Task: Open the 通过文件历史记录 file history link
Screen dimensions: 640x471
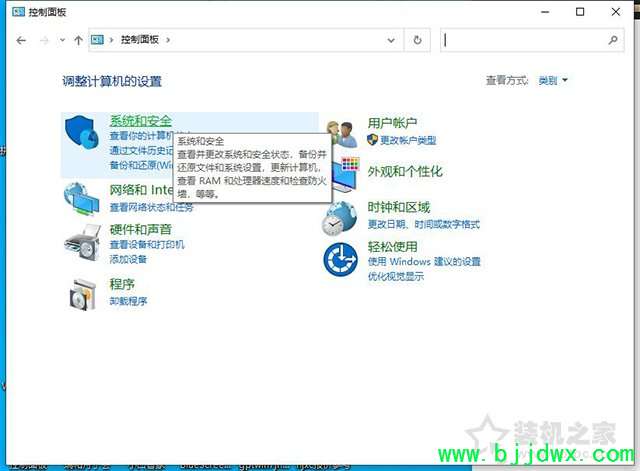Action: pyautogui.click(x=141, y=151)
